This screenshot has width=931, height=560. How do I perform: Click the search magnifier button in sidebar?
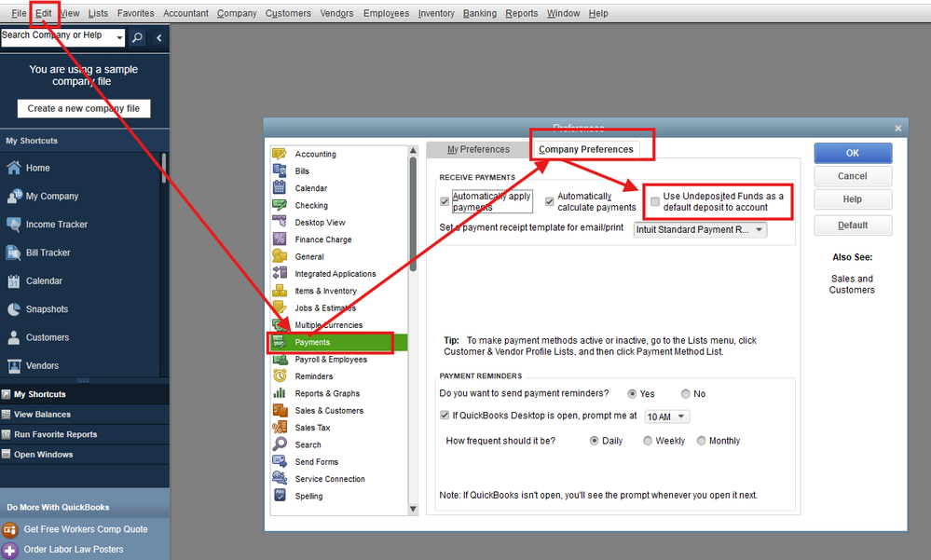[x=137, y=38]
